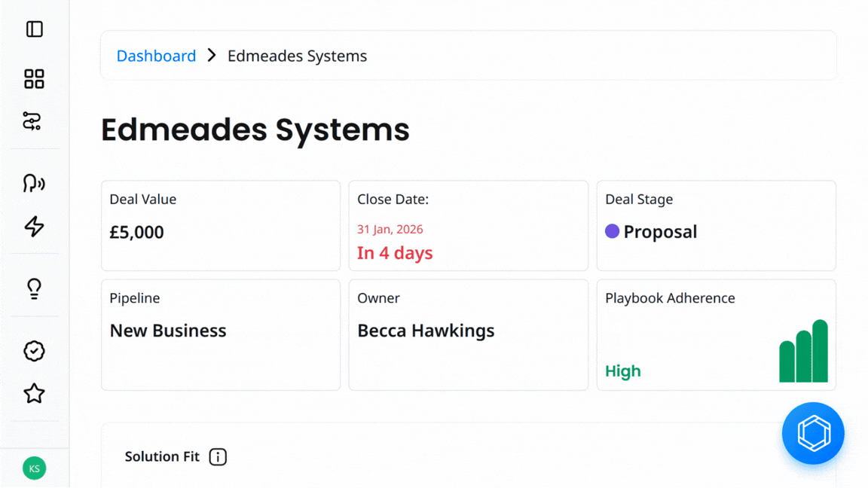Click the verified checkmark badge icon
Image resolution: width=868 pixels, height=488 pixels.
click(34, 351)
